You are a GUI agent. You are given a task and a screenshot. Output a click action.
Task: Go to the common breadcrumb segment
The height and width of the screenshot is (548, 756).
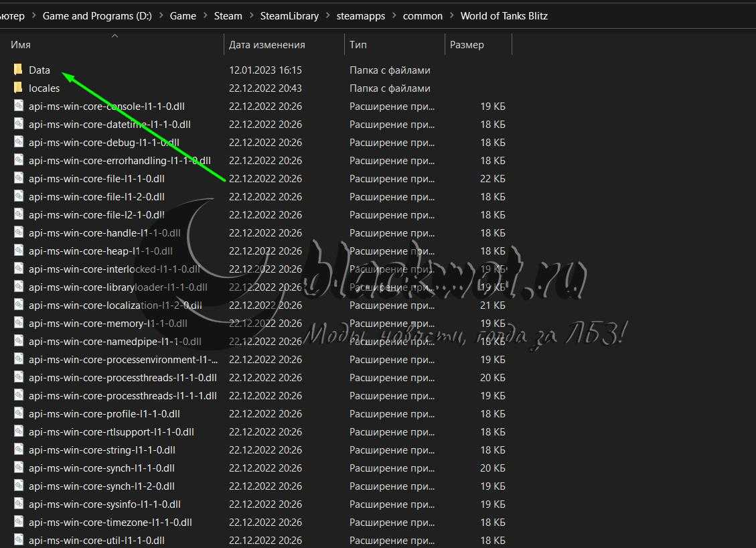(423, 16)
